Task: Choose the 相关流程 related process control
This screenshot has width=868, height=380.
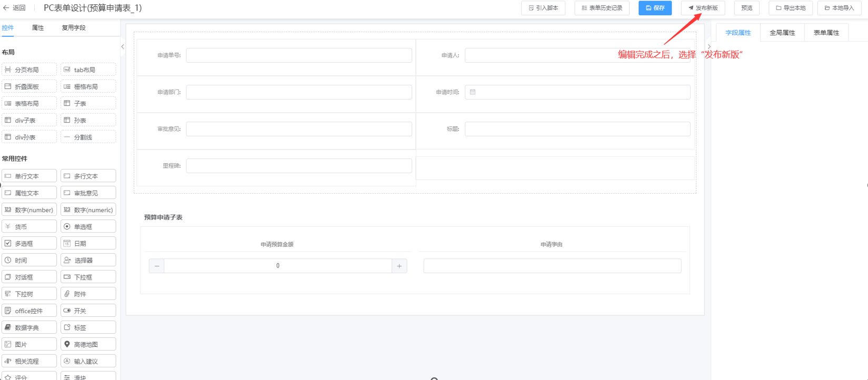Action: pyautogui.click(x=29, y=361)
